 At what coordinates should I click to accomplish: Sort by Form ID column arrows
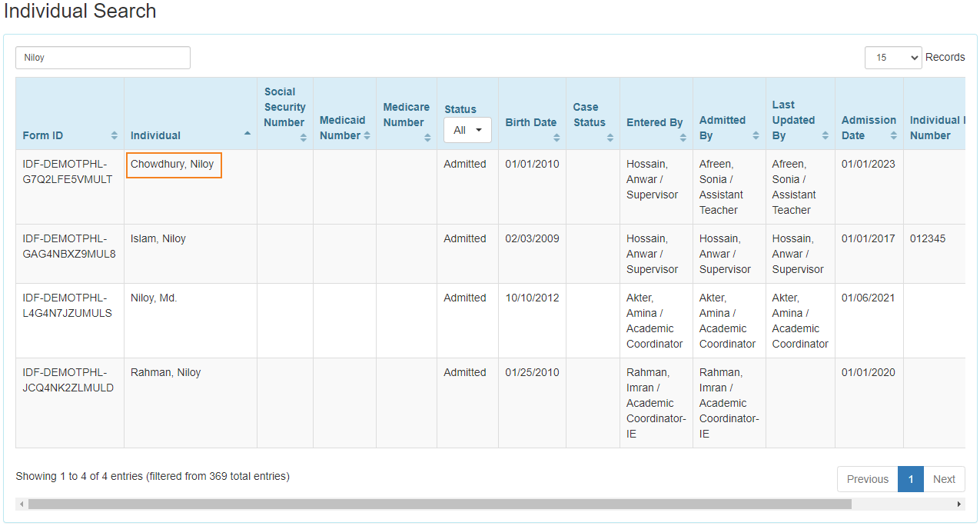click(115, 135)
